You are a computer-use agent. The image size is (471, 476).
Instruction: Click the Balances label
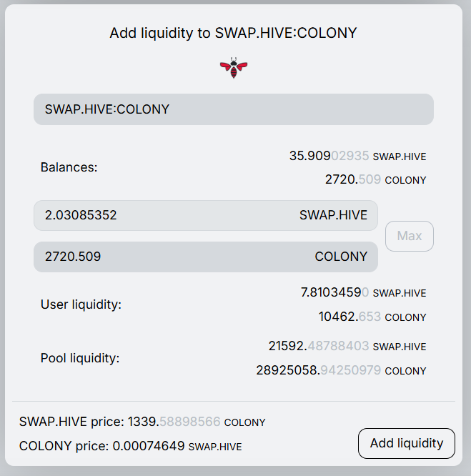click(x=69, y=167)
